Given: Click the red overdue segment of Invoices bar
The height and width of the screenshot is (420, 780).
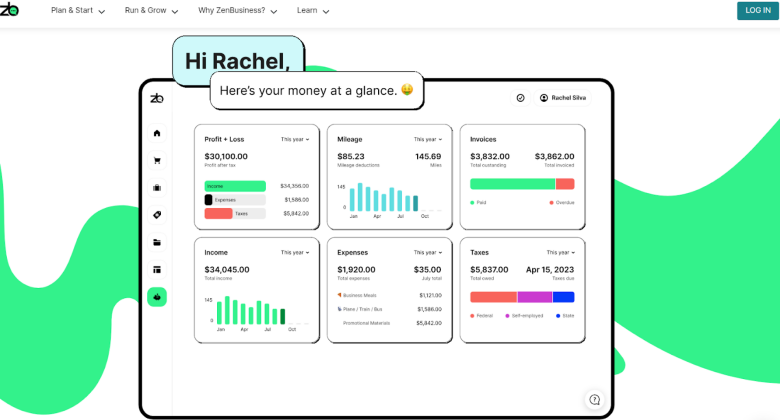Looking at the screenshot, I should point(565,184).
